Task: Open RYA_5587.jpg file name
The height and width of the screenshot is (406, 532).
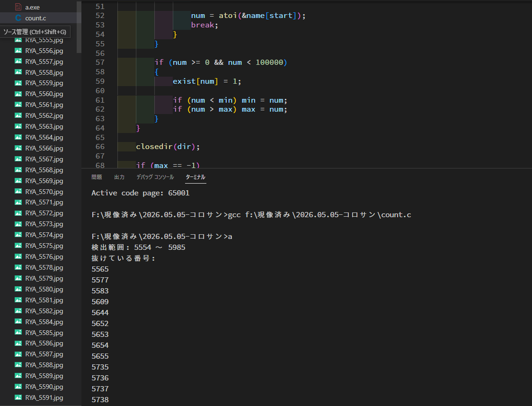Action: 44,354
